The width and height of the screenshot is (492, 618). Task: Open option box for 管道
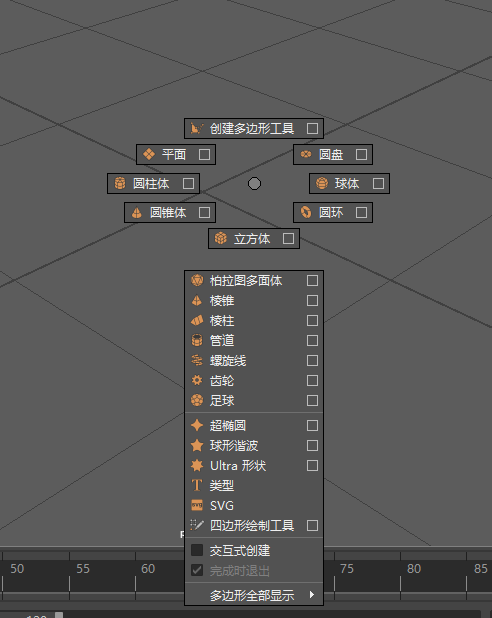312,340
